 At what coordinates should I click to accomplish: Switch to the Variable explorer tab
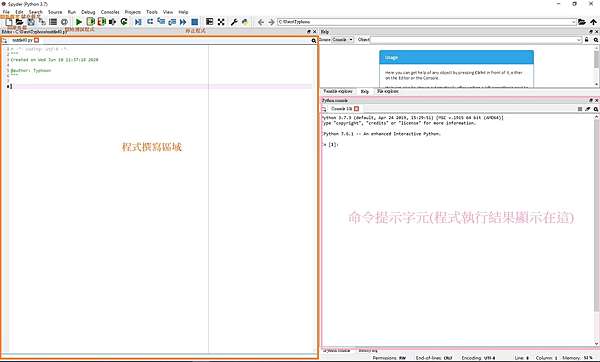(x=338, y=91)
